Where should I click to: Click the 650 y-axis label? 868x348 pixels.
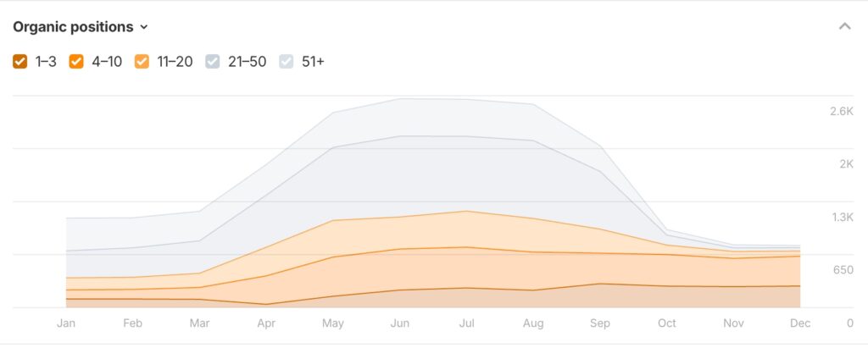coord(842,270)
